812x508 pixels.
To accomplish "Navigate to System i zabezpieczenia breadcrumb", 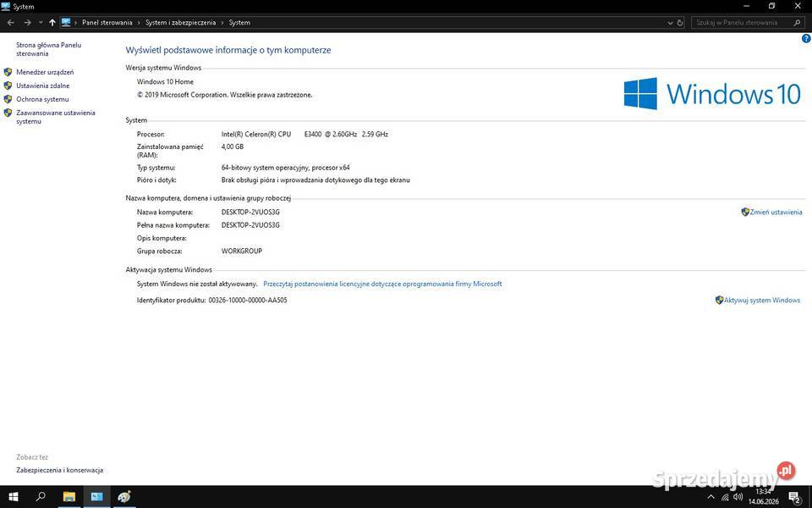I will (180, 23).
